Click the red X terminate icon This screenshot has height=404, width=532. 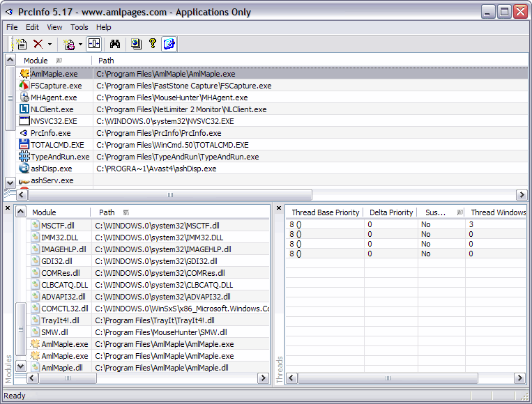point(38,44)
